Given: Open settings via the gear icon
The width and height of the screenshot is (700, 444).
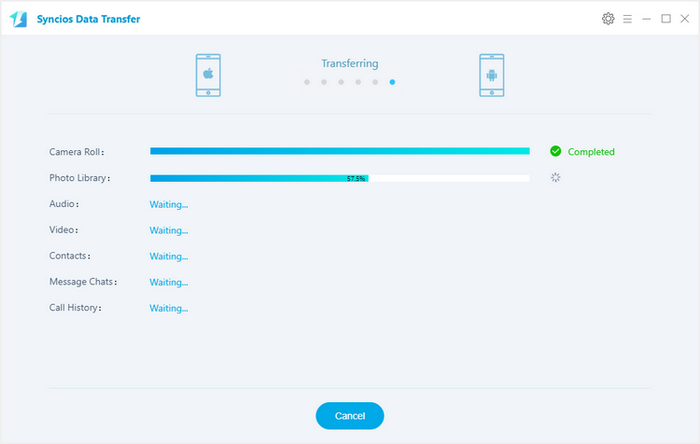Looking at the screenshot, I should click(608, 19).
